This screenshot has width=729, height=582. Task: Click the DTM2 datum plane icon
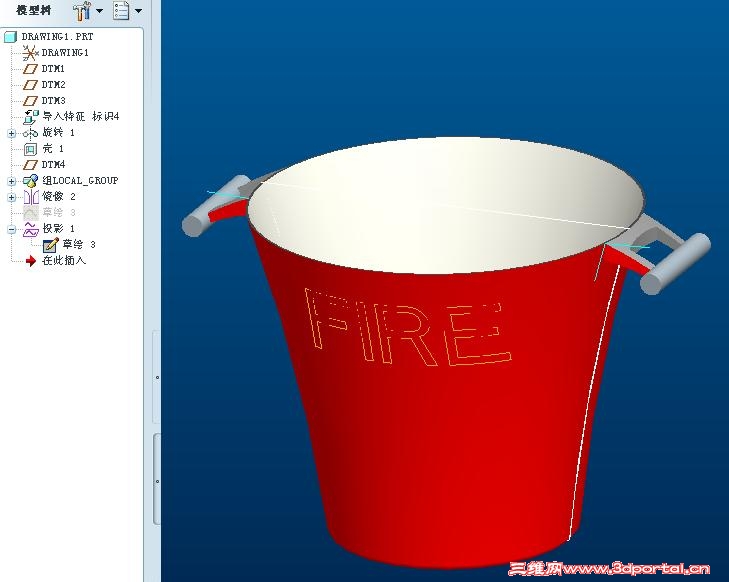[31, 85]
